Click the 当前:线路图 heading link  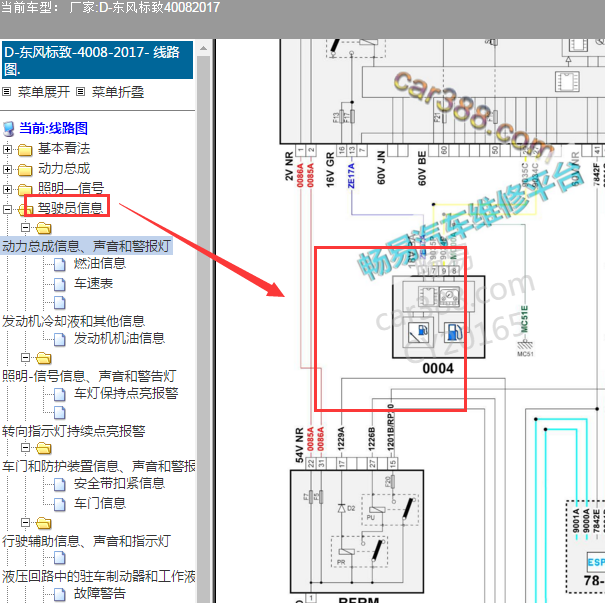click(x=54, y=128)
